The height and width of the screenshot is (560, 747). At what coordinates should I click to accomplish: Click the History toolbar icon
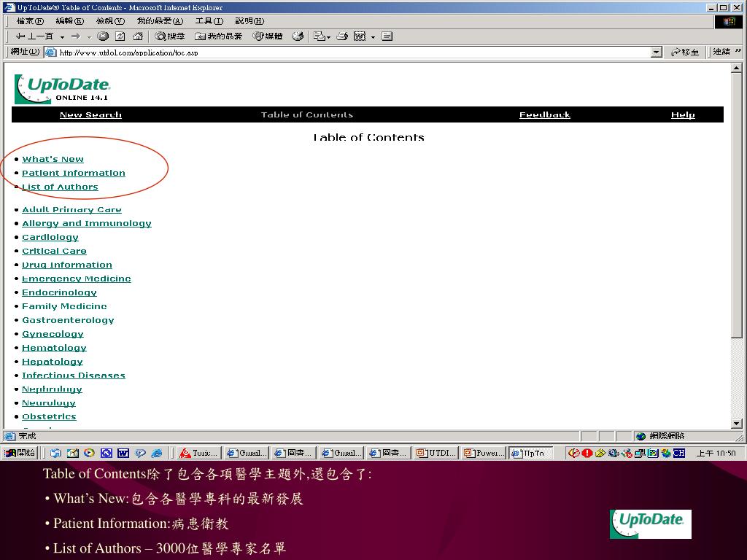298,36
